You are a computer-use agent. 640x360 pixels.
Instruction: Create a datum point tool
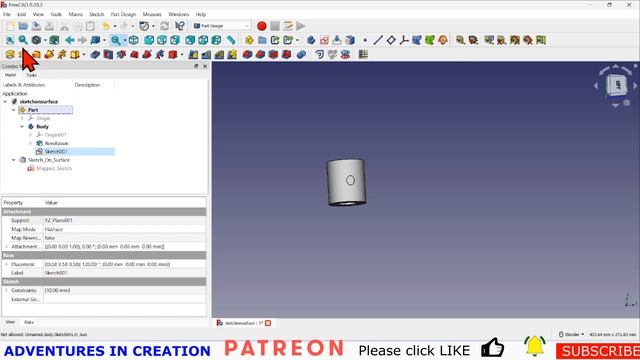(365, 40)
